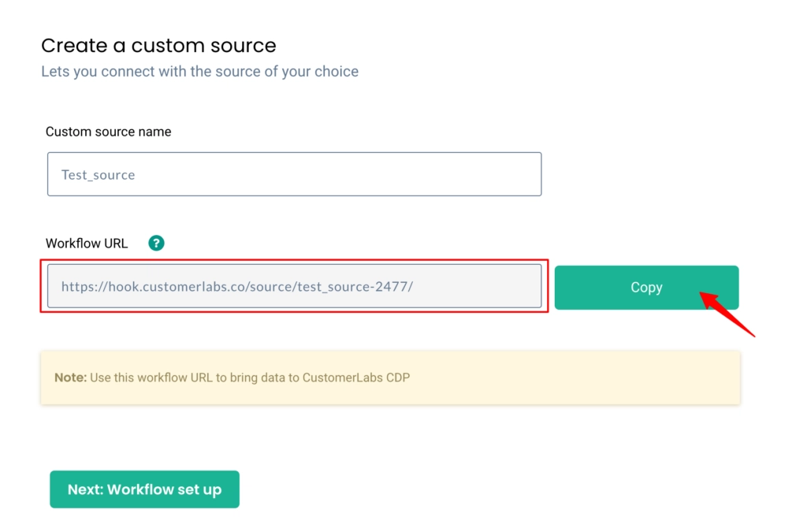Click the Test_source name input field
The width and height of the screenshot is (807, 532).
pos(294,174)
